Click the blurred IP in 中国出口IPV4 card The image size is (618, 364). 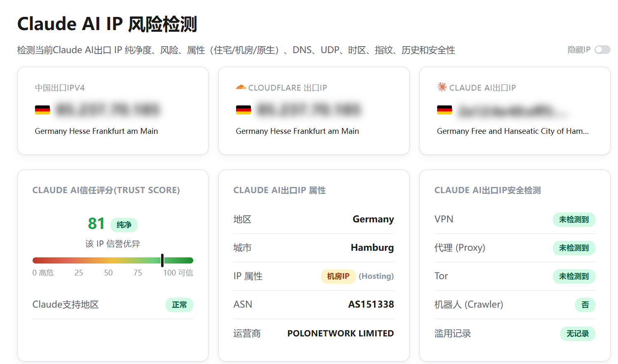coord(108,110)
